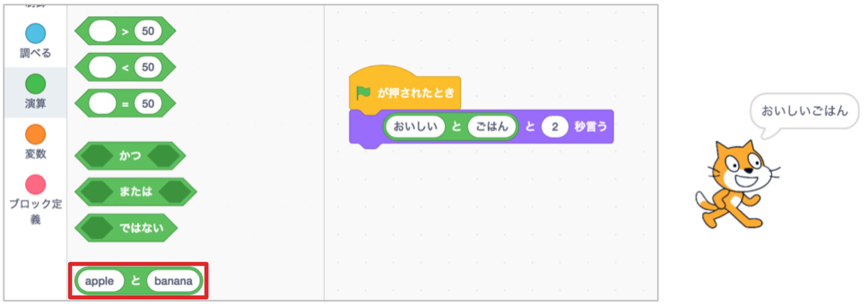Click the おいしいごはん speech bubble
868x308 pixels.
pos(804,111)
